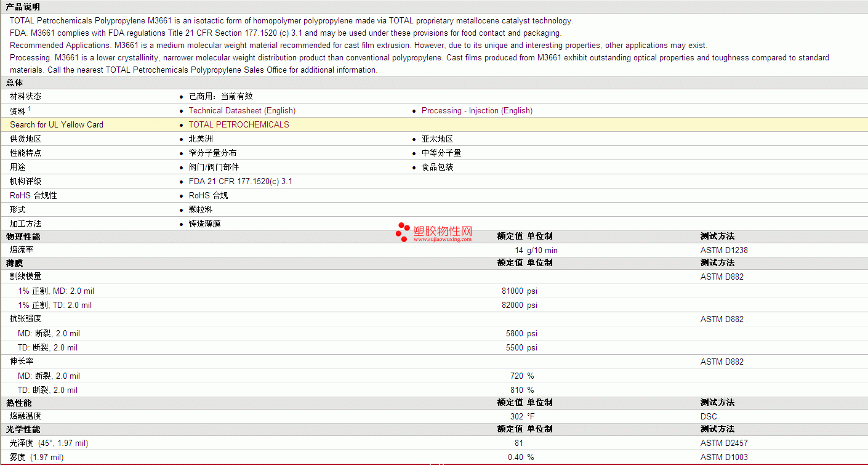
Task: Click the 'DSC' test method
Action: 709,416
